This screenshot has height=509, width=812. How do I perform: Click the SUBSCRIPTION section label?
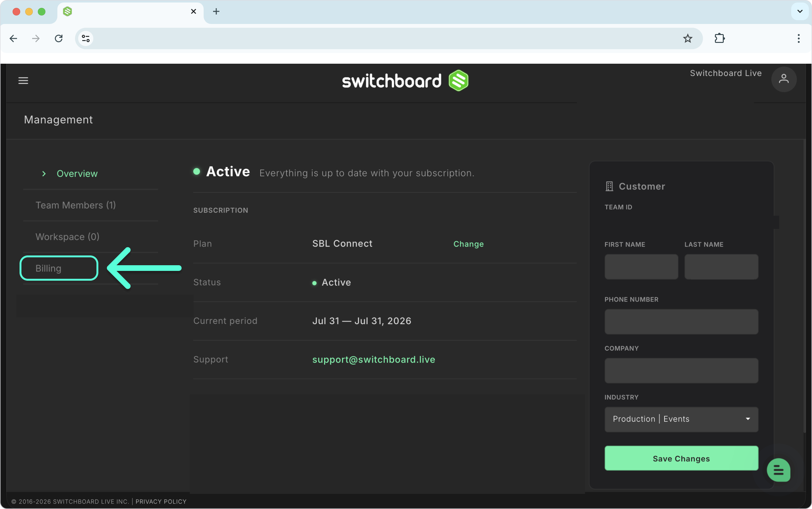tap(221, 210)
